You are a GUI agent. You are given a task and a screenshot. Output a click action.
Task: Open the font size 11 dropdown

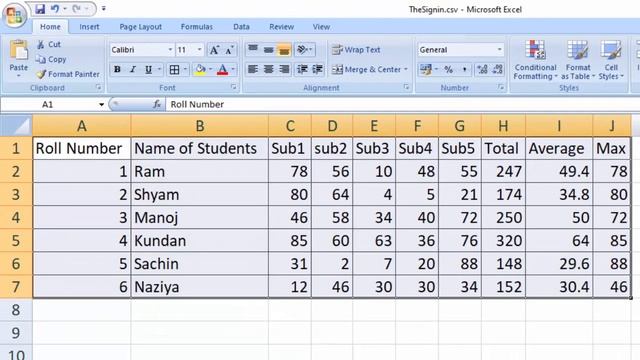point(199,50)
